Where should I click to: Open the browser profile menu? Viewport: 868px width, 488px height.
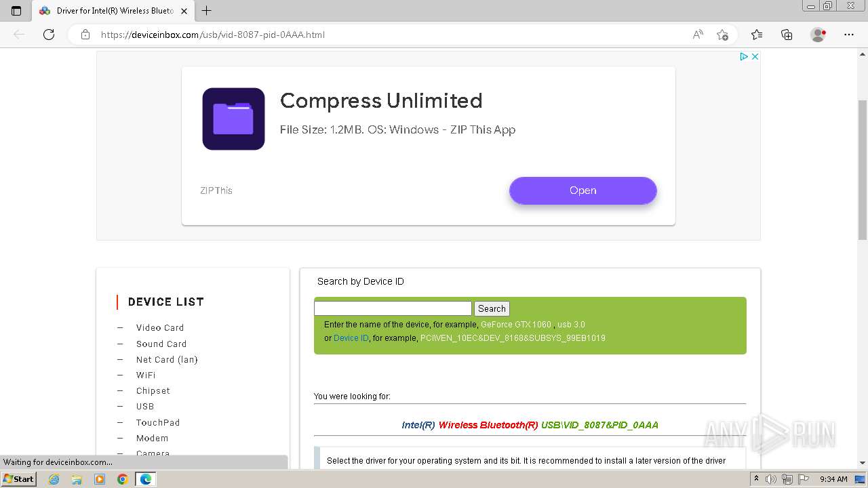818,35
